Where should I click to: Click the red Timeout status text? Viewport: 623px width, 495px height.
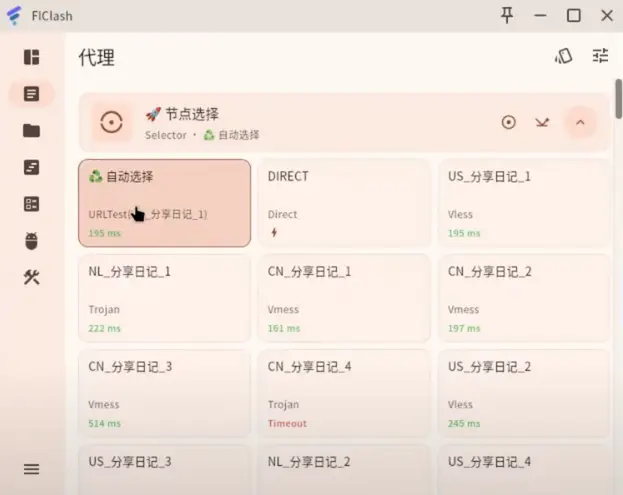click(x=287, y=423)
